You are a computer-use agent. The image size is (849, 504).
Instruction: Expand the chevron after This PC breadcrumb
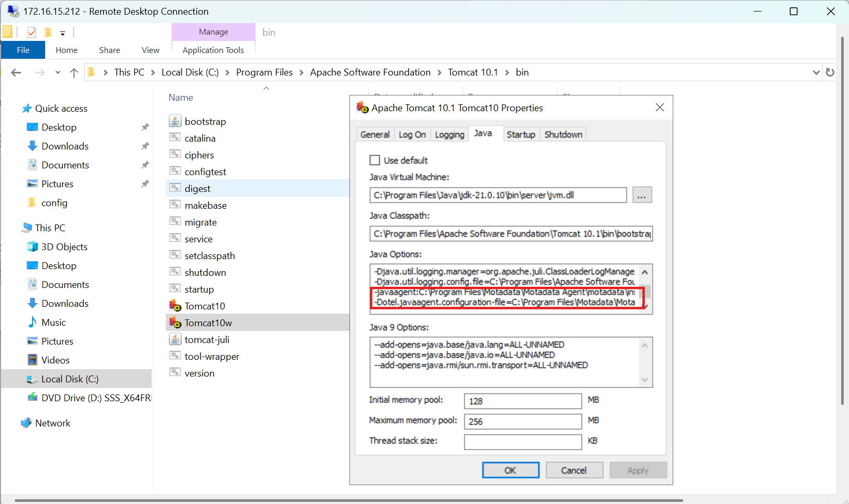153,72
